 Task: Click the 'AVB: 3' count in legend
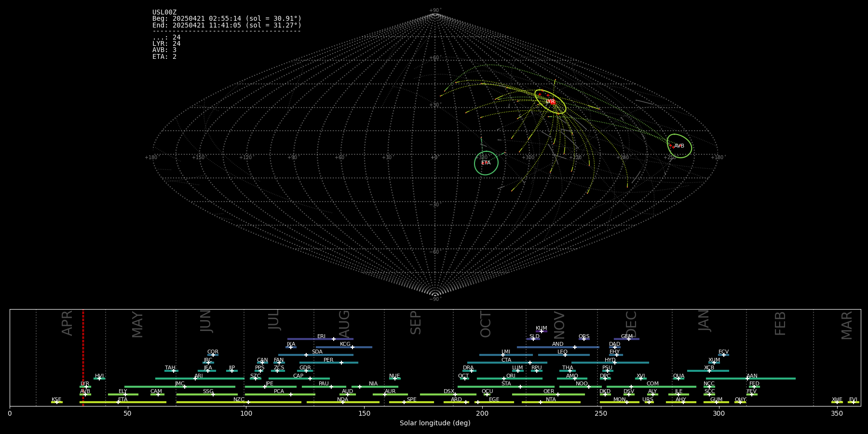(164, 50)
